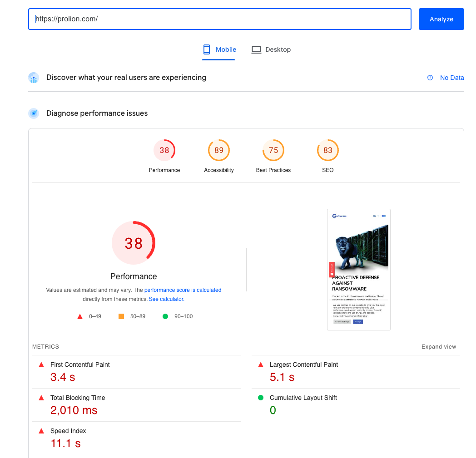Open the prolion page screenshot thumbnail
Screen dimensions: 476x458
pyautogui.click(x=358, y=270)
